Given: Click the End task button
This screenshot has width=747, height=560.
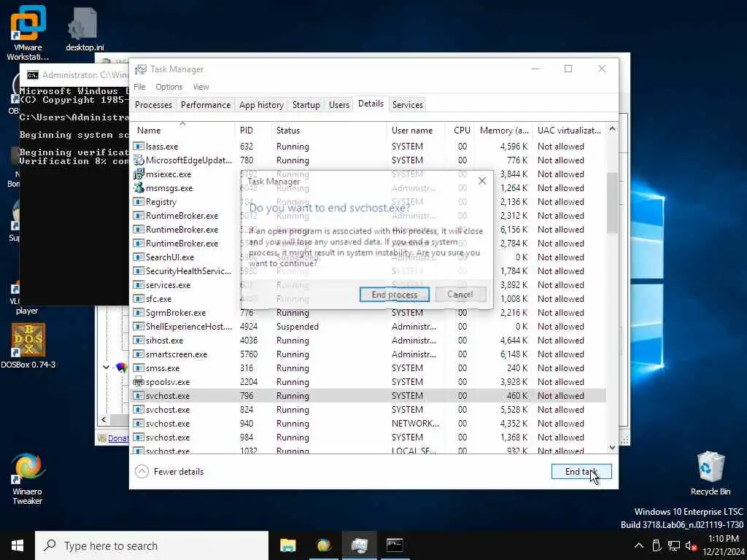Looking at the screenshot, I should pyautogui.click(x=581, y=472).
